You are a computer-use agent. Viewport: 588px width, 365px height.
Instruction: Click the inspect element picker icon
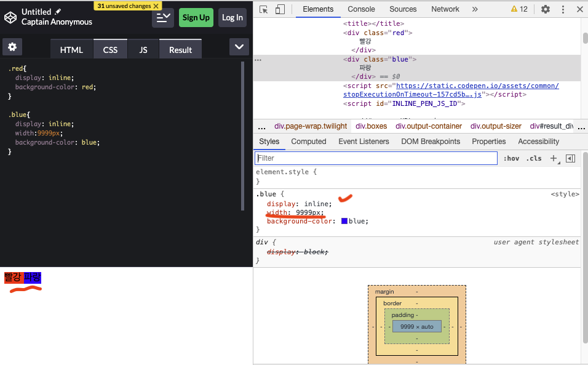point(264,9)
